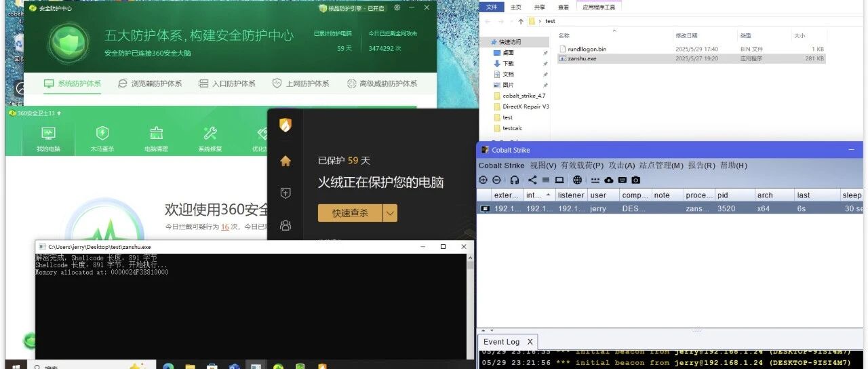The image size is (868, 369).
Task: Open the 查看 ribbon tab in Explorer
Action: 564,7
